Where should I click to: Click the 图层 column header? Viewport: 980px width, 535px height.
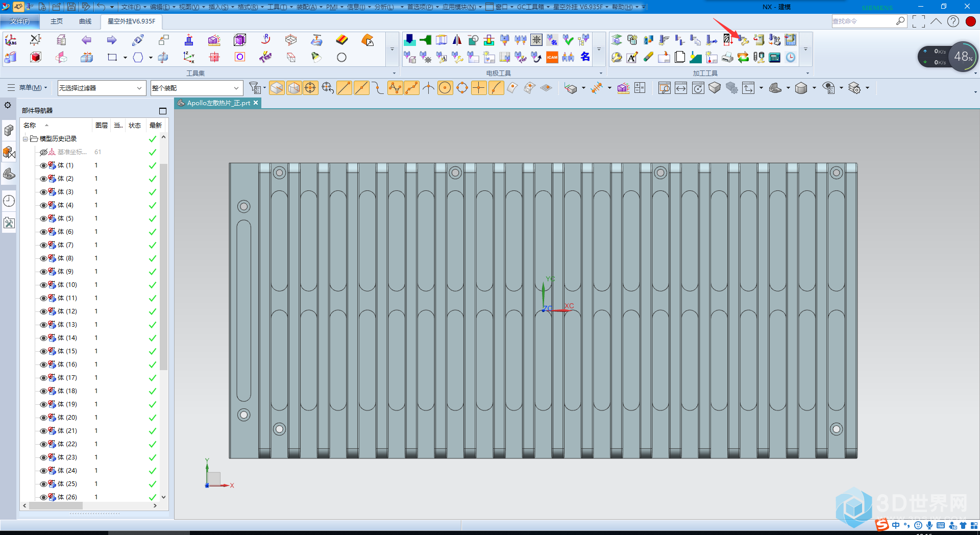[x=102, y=126]
